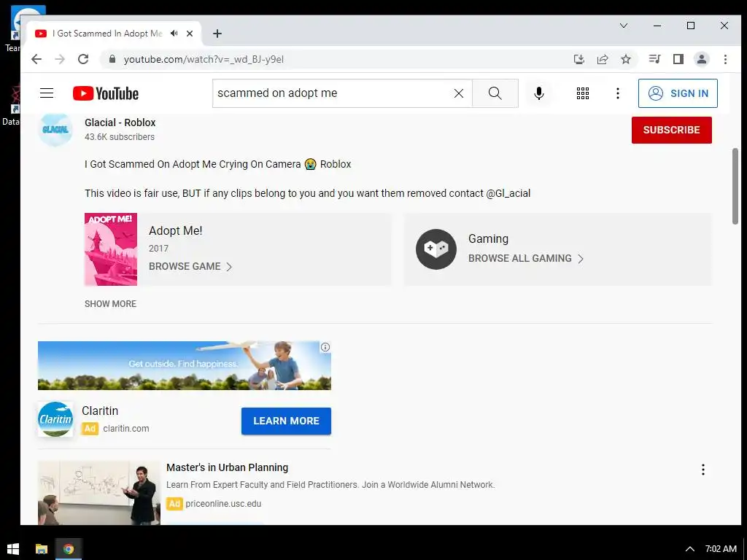
Task: Open Chrome three-dot menu
Action: coord(725,59)
